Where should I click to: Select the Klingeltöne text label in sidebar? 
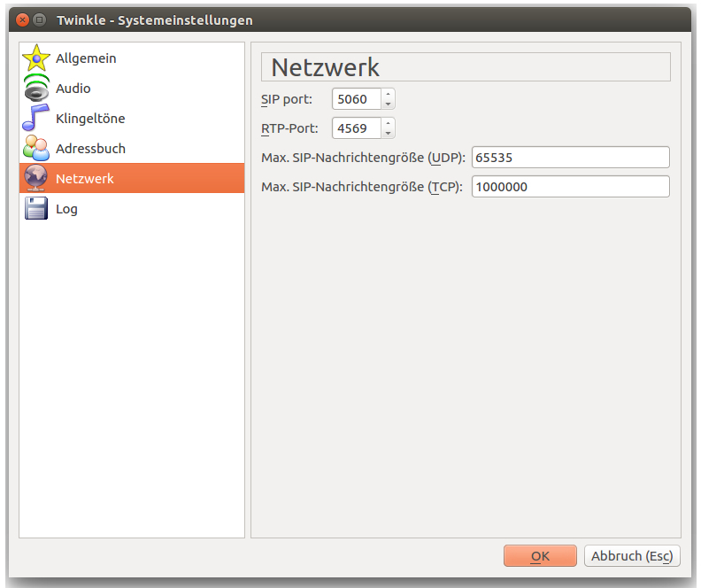click(x=90, y=119)
